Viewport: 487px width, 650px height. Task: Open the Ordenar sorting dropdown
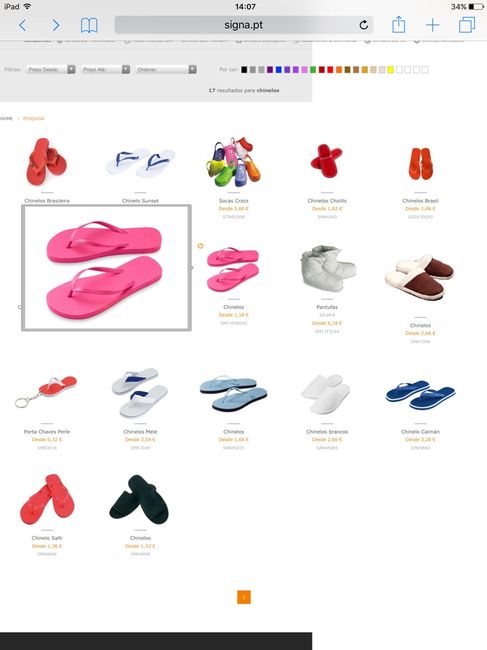point(166,69)
